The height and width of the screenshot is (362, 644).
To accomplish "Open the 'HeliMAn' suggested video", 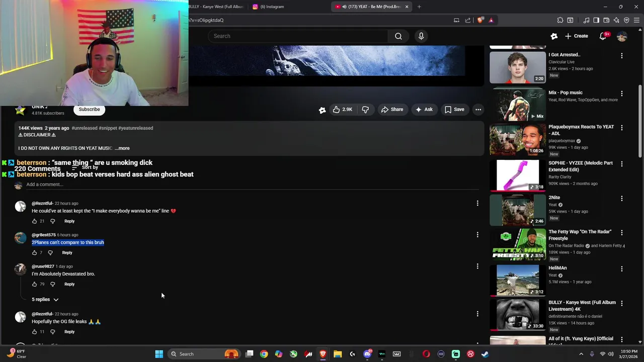I will point(518,280).
